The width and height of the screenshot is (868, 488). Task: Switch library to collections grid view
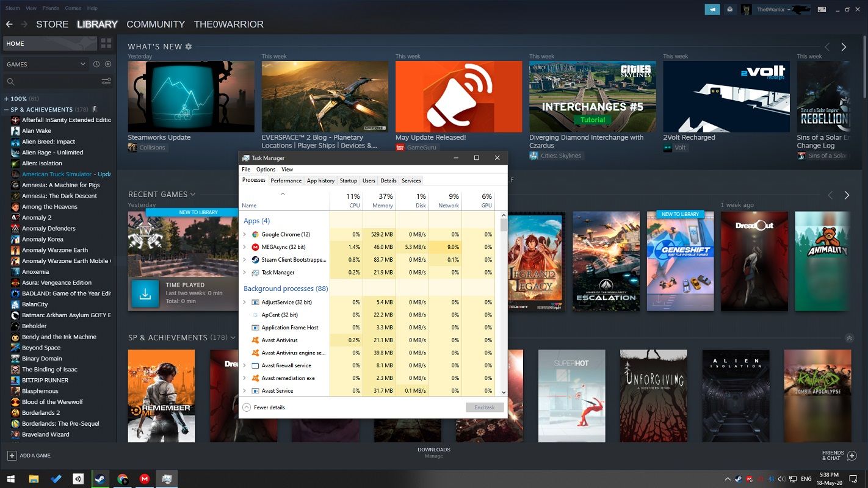(x=106, y=43)
